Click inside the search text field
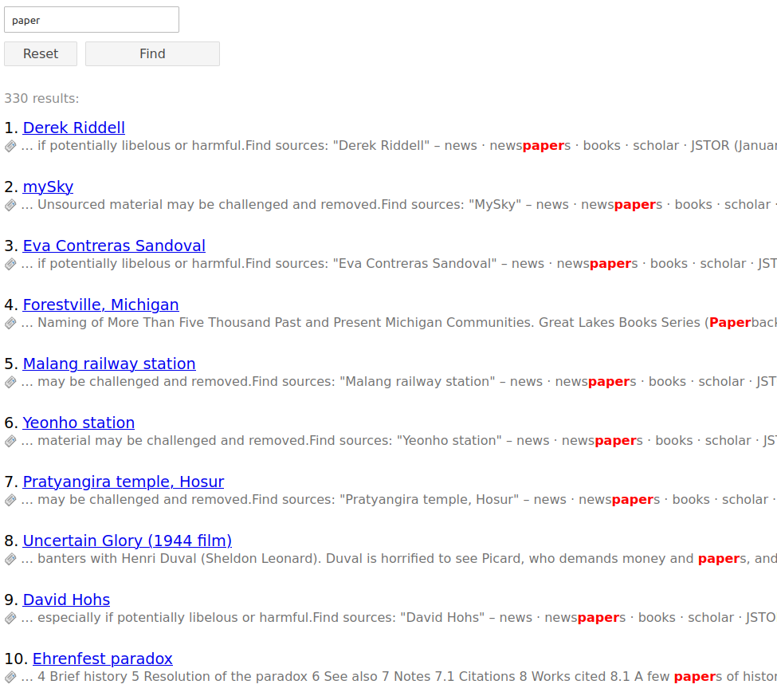Viewport: 777px width, 700px height. pos(91,19)
